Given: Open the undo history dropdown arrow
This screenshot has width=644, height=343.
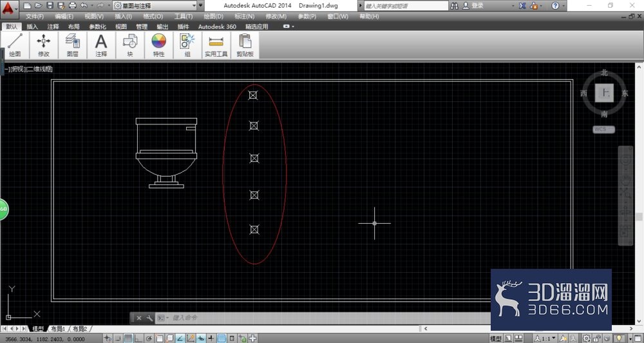Looking at the screenshot, I should (x=92, y=6).
